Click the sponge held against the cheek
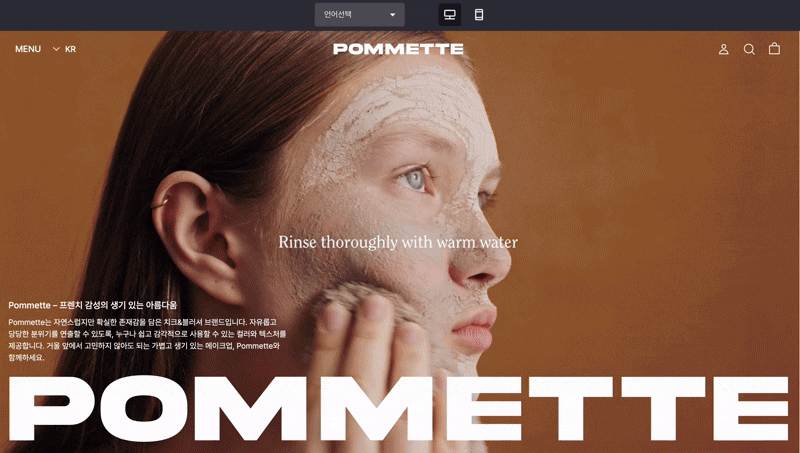 pos(357,306)
